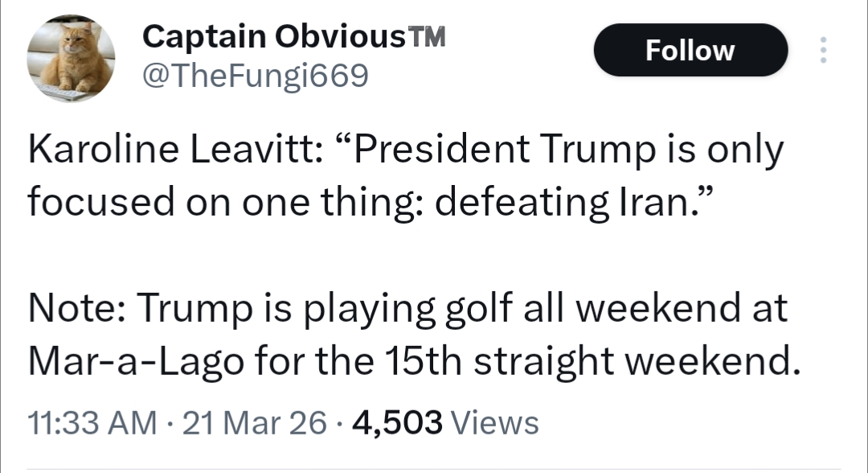Image resolution: width=868 pixels, height=473 pixels.
Task: Open the three-dot more options menu
Action: click(821, 51)
